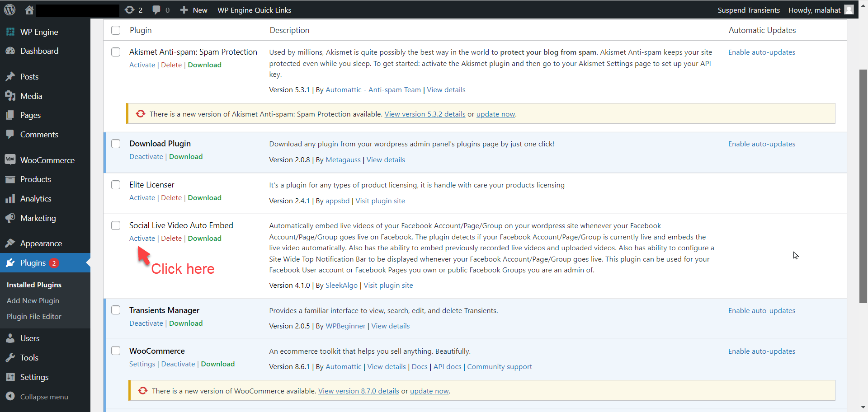Collapse the admin sidebar menu
Image resolution: width=868 pixels, height=412 pixels.
pos(44,397)
